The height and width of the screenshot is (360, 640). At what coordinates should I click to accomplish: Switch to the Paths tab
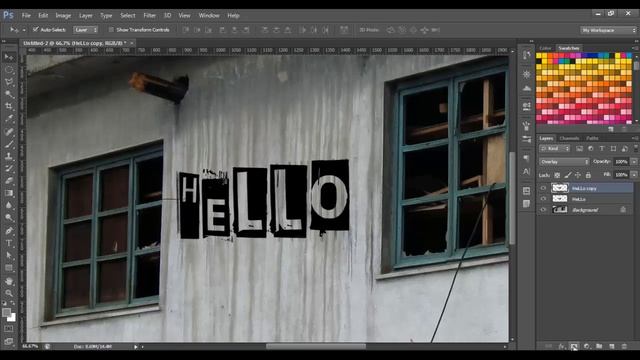point(592,138)
